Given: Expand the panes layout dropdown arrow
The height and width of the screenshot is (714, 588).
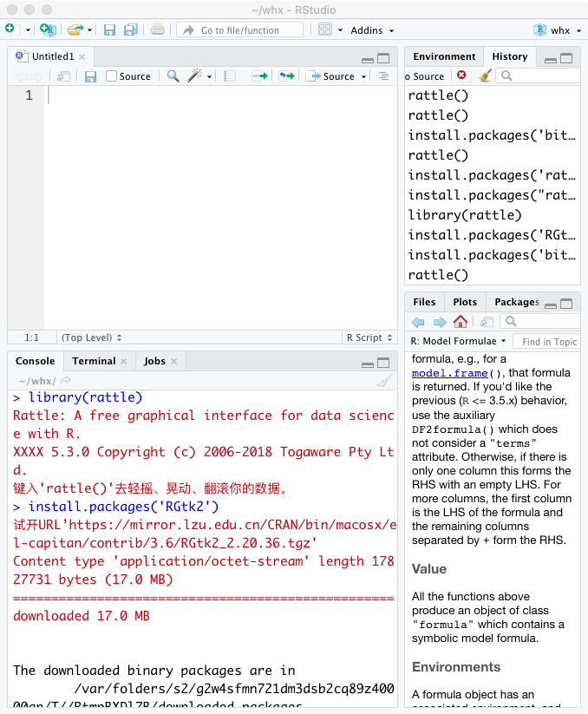Looking at the screenshot, I should point(340,30).
